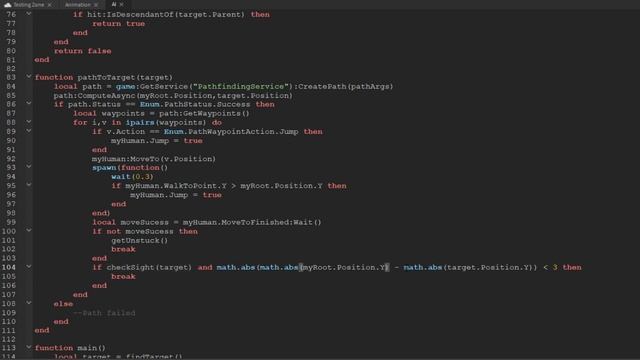Click line number 92 in the gutter

tap(11, 159)
